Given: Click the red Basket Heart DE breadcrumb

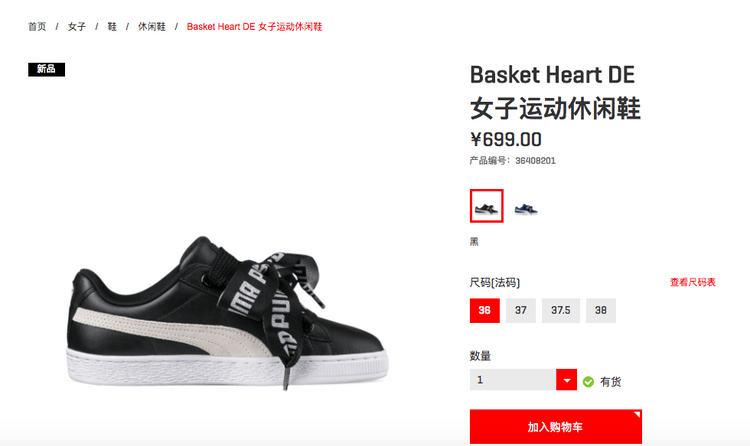Looking at the screenshot, I should [x=254, y=27].
